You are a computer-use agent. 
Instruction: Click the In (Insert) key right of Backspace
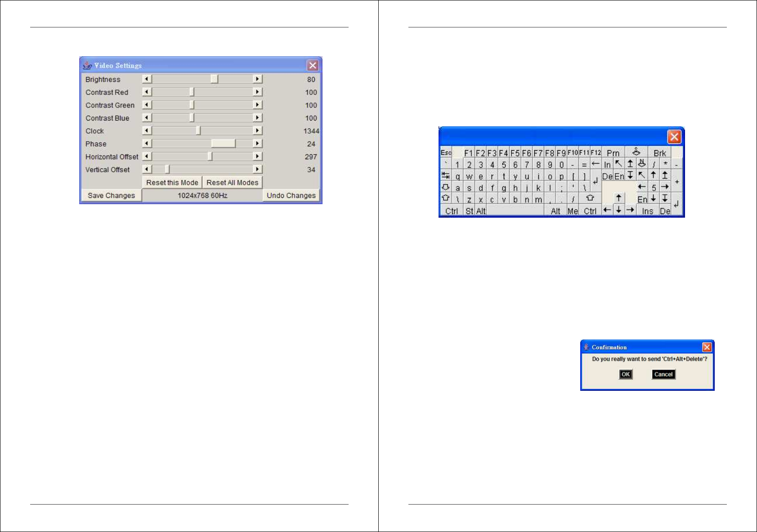pos(607,164)
